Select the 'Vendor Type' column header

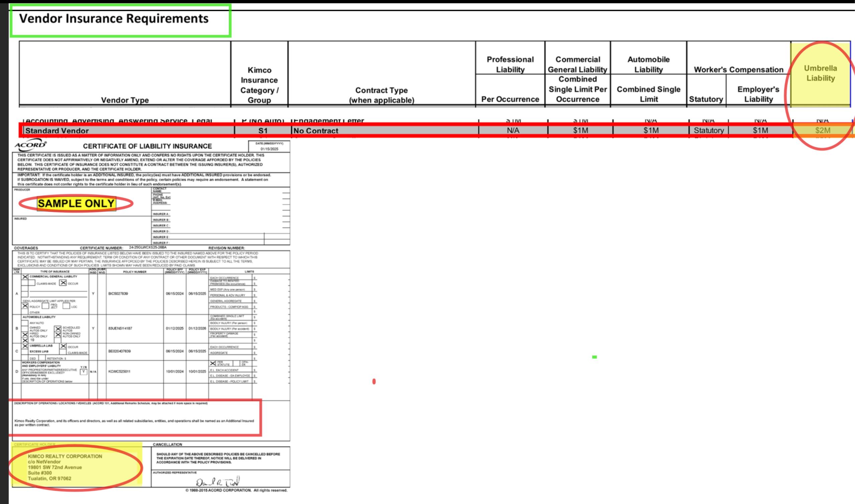pos(125,100)
